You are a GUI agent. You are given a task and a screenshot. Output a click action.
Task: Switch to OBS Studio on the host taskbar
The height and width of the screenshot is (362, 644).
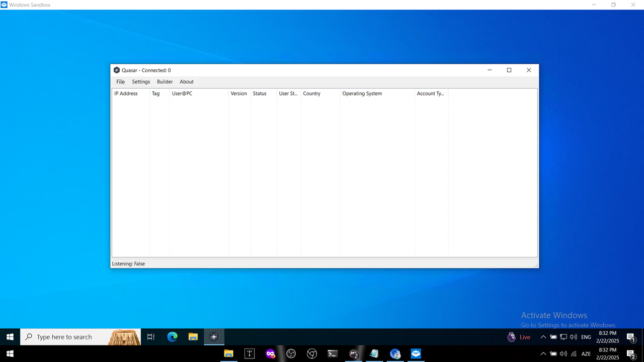[x=291, y=354]
